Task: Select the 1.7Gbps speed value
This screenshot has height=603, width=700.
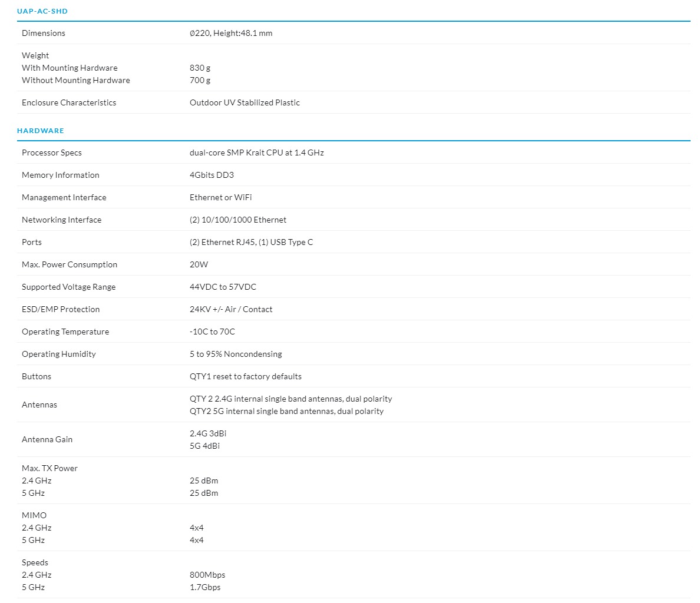Action: 205,588
